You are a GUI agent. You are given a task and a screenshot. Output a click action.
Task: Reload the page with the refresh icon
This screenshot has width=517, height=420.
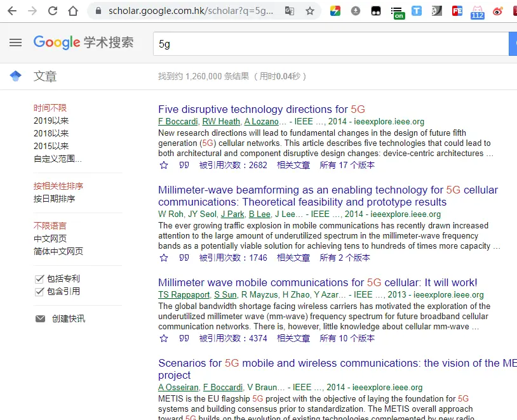[x=53, y=11]
